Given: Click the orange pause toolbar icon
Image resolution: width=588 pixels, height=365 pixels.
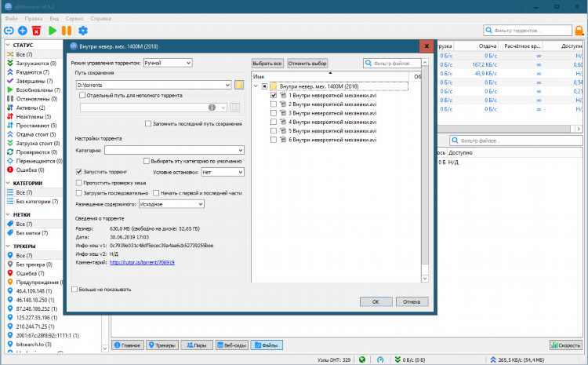Looking at the screenshot, I should 67,31.
